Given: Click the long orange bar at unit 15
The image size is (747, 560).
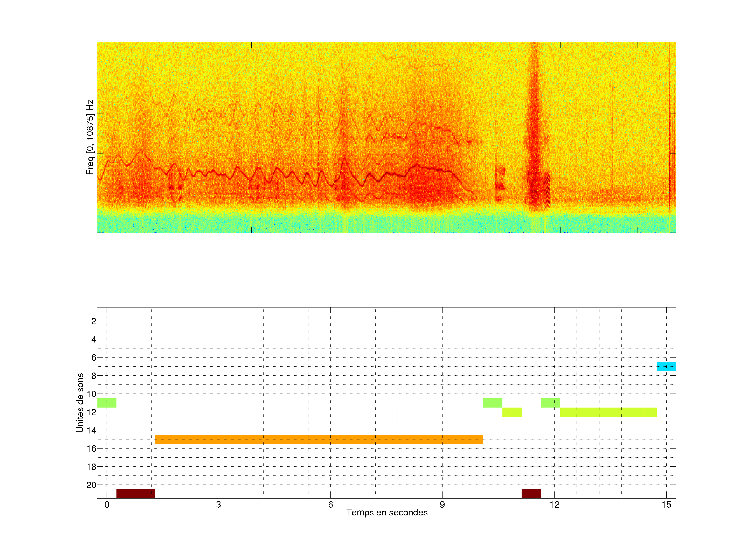Looking at the screenshot, I should [x=319, y=439].
